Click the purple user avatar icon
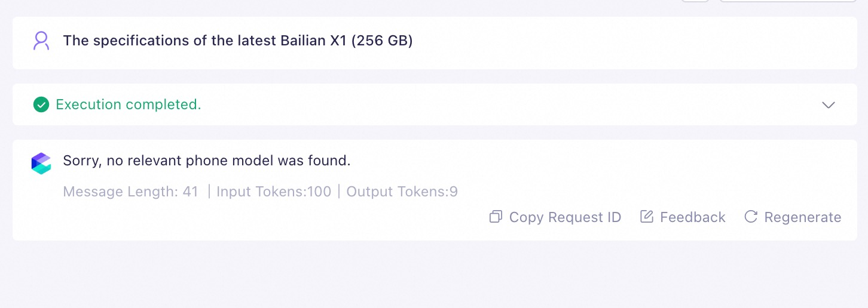Image resolution: width=868 pixels, height=308 pixels. click(41, 41)
